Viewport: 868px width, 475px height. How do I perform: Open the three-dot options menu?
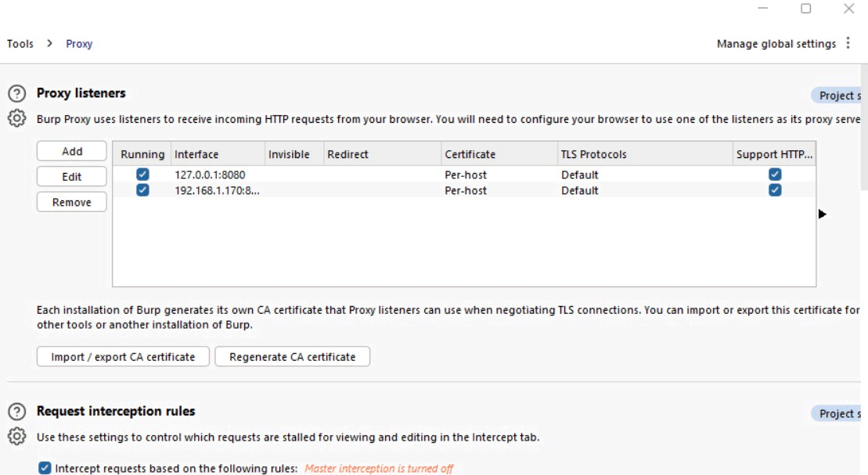pos(848,43)
